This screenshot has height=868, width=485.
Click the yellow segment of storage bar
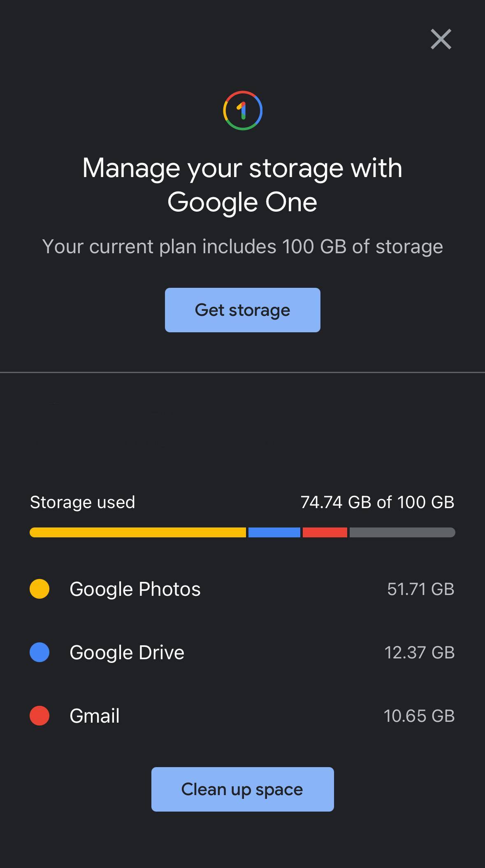[x=138, y=532]
